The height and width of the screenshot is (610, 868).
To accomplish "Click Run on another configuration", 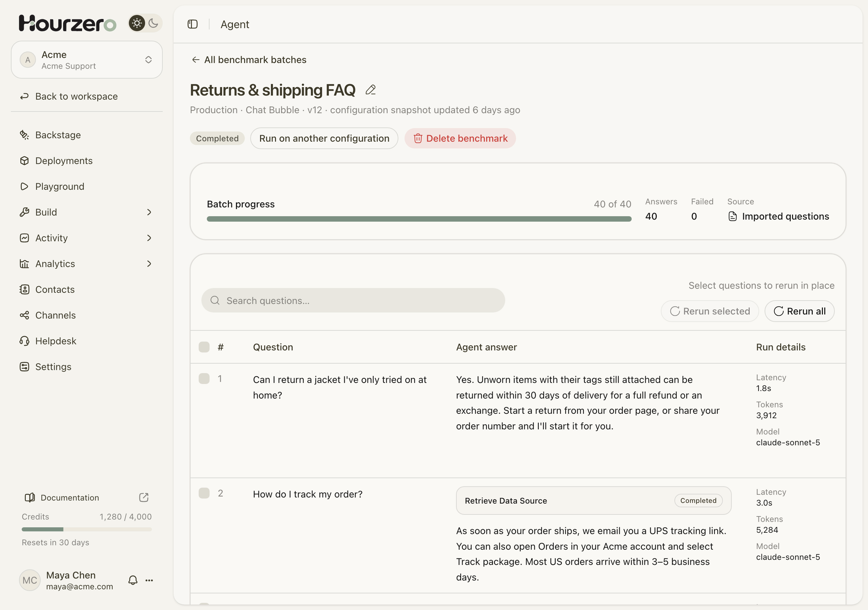I will click(x=324, y=138).
